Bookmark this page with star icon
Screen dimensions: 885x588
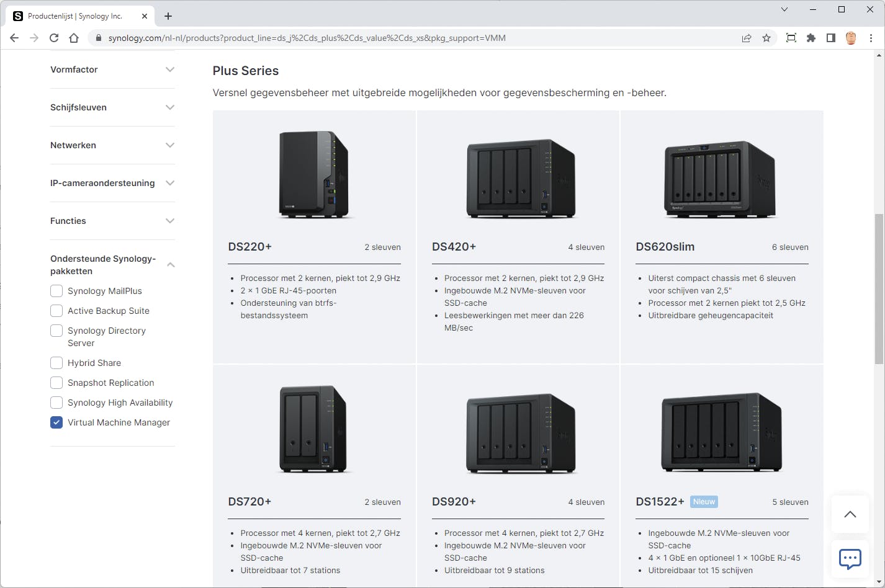[766, 38]
